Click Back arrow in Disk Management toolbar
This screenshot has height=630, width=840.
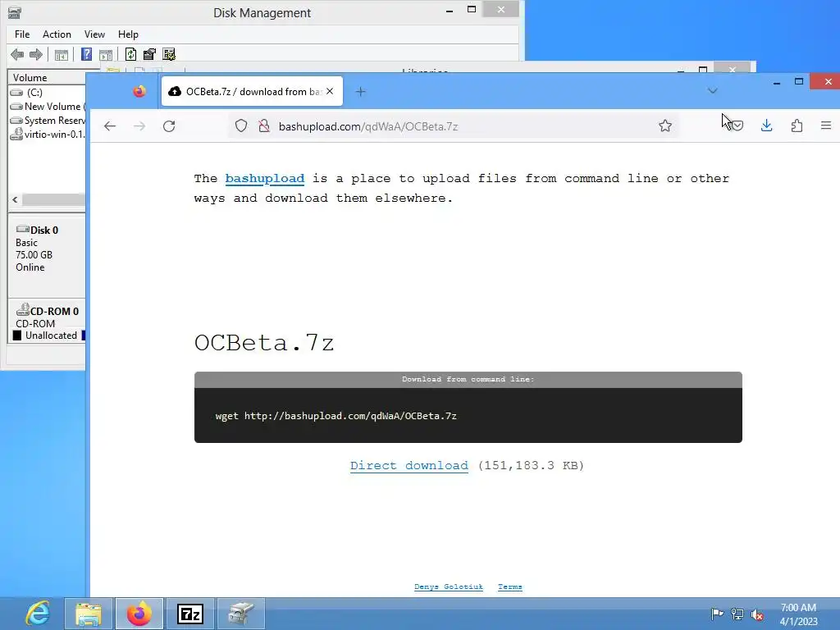17,54
